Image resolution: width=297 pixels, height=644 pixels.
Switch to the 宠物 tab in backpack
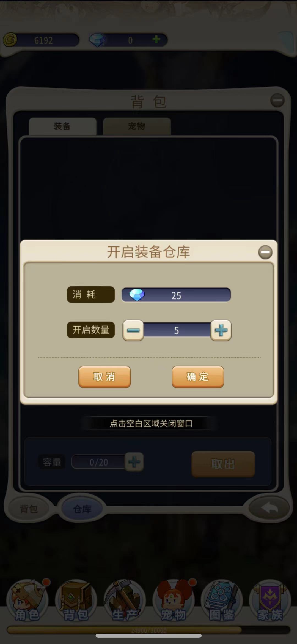click(x=137, y=126)
